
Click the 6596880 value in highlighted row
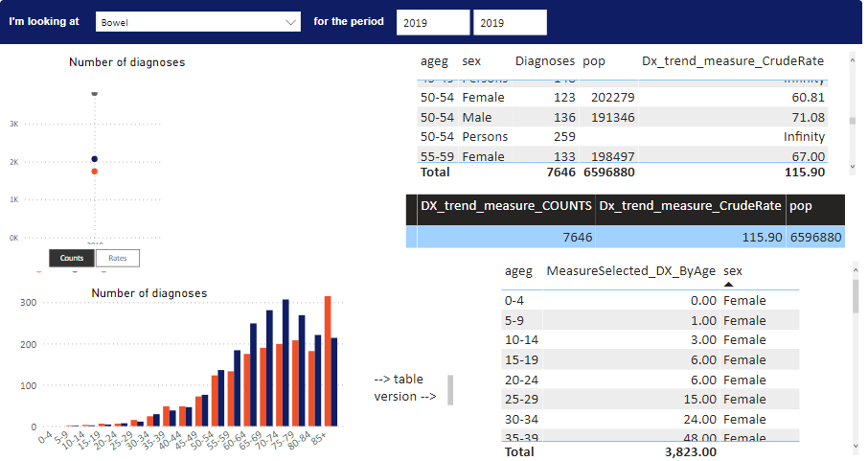[816, 237]
